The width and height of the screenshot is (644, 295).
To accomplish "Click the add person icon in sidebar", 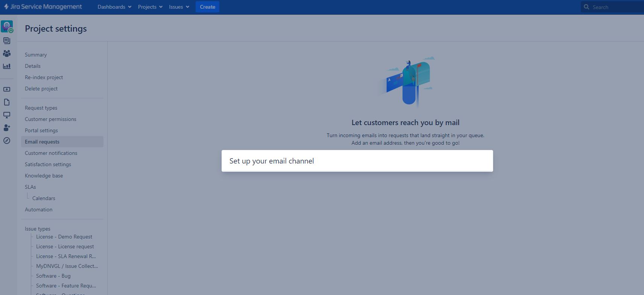I will pos(7,128).
